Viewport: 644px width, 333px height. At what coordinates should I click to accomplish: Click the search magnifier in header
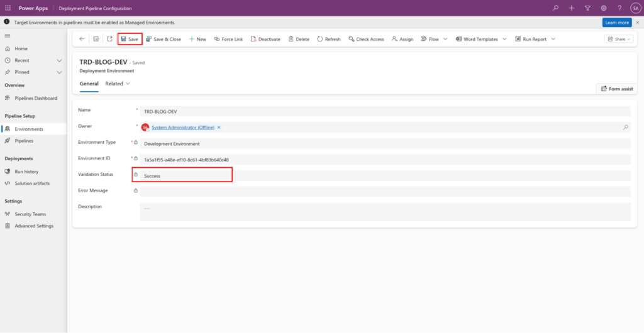tap(555, 8)
